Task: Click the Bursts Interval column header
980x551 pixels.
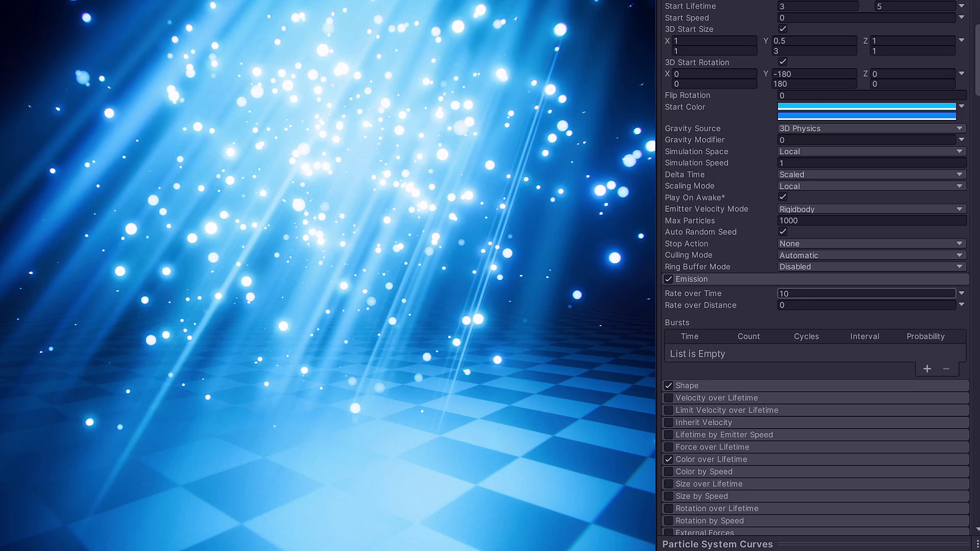Action: point(865,336)
